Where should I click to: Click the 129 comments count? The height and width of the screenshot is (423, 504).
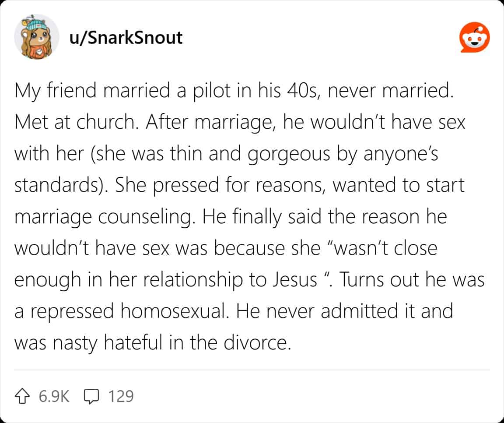(120, 396)
